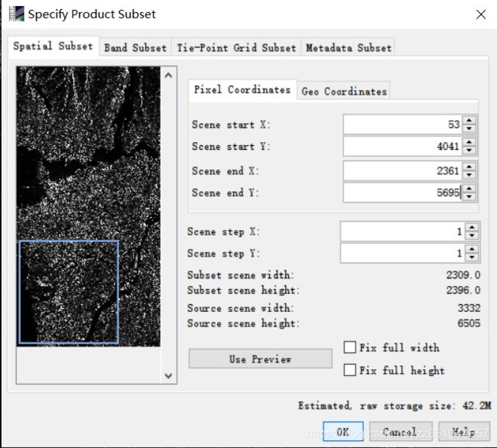Increase the Scene end X value arrow
This screenshot has width=497, height=448.
tap(469, 167)
